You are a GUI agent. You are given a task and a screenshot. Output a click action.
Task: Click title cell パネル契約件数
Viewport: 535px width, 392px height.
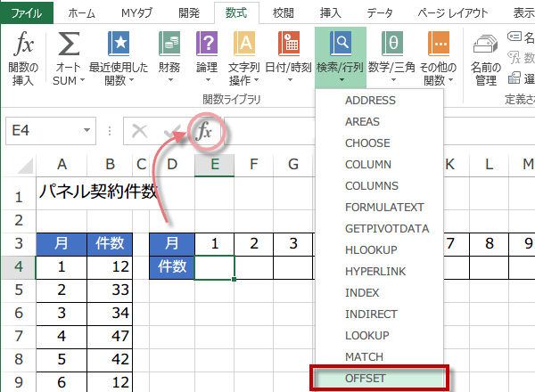coord(98,192)
